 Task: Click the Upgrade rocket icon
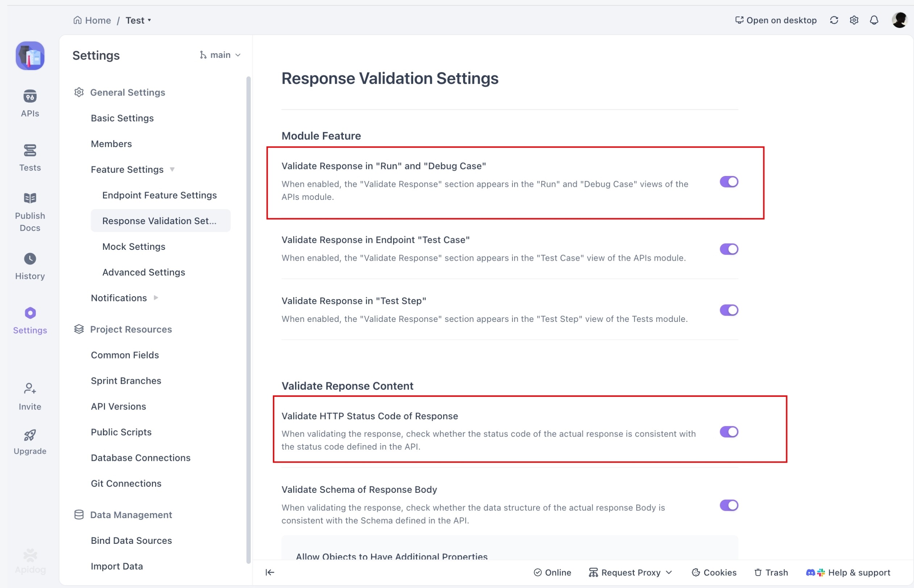coord(30,436)
